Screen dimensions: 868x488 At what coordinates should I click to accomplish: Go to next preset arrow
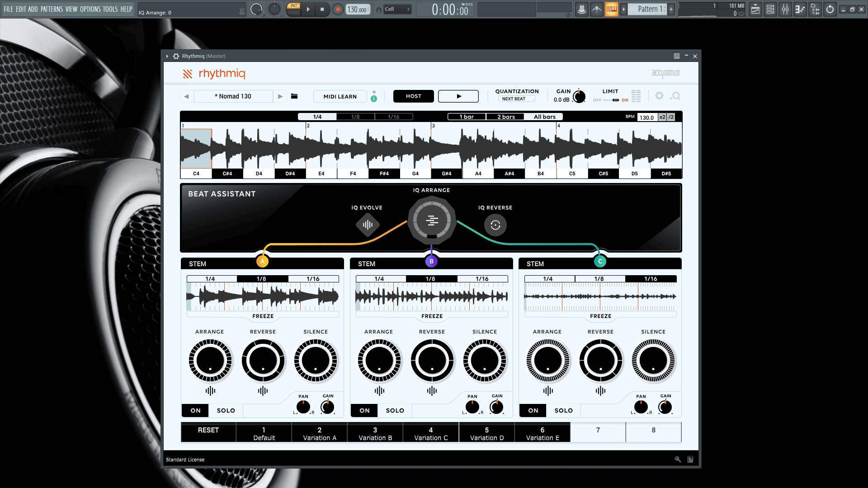(280, 96)
